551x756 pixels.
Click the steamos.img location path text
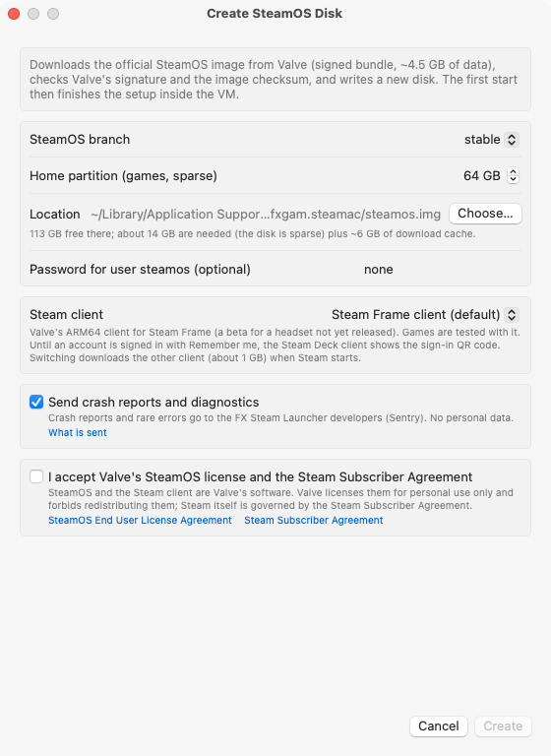point(266,214)
